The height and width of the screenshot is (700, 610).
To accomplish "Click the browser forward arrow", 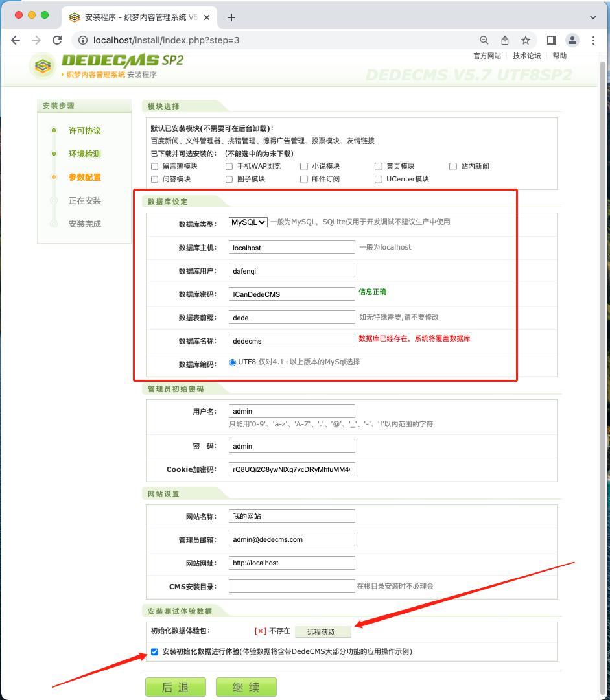I will (36, 40).
